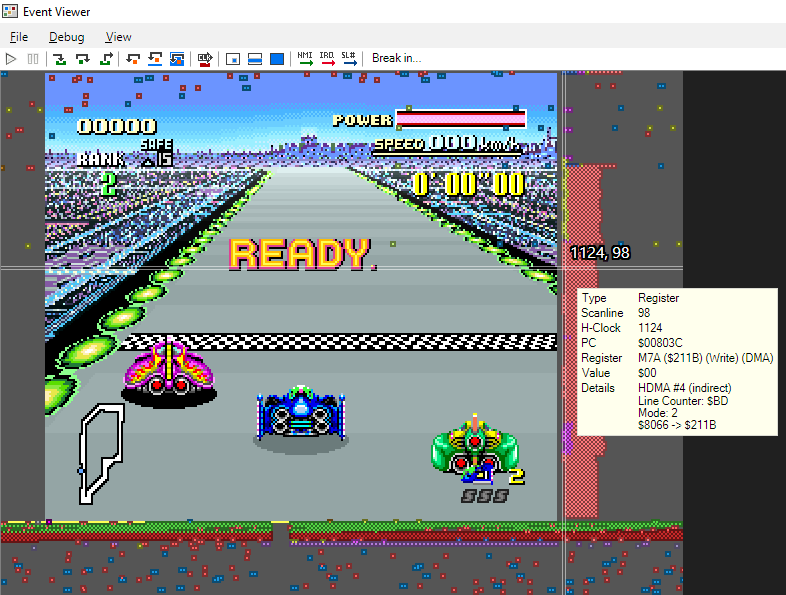The width and height of the screenshot is (786, 595).
Task: Click the Scanline value "98" in the tooltip
Action: tap(644, 313)
